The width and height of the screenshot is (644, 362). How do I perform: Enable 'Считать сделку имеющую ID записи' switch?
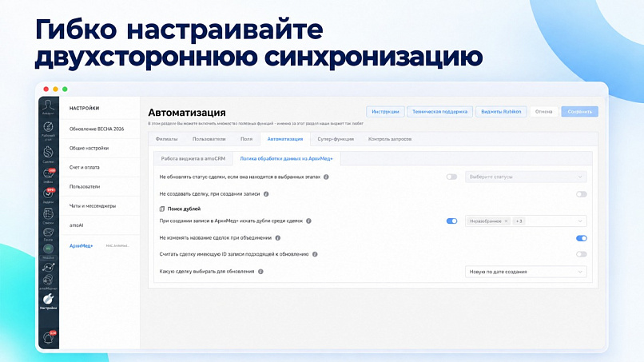click(581, 254)
